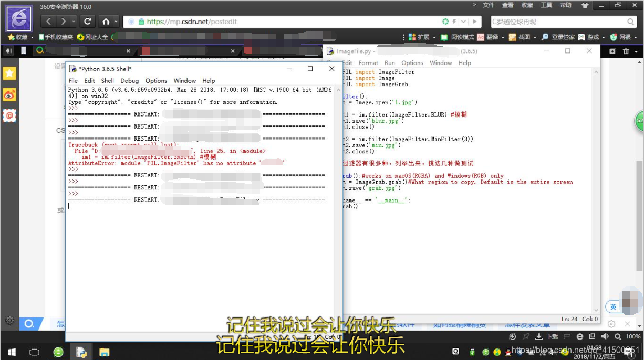Click the restore-tab window icon in tab bar

(612, 51)
